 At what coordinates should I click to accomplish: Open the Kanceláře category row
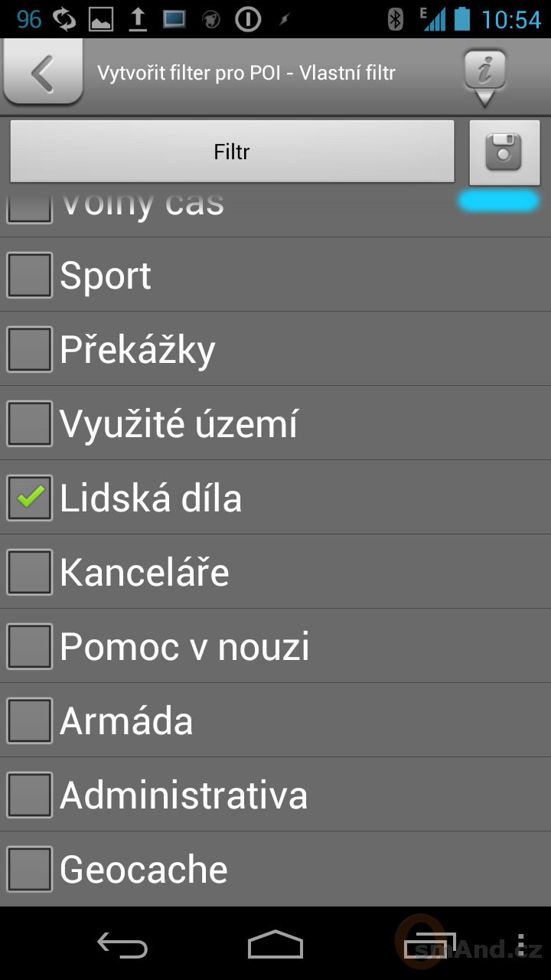coord(275,572)
